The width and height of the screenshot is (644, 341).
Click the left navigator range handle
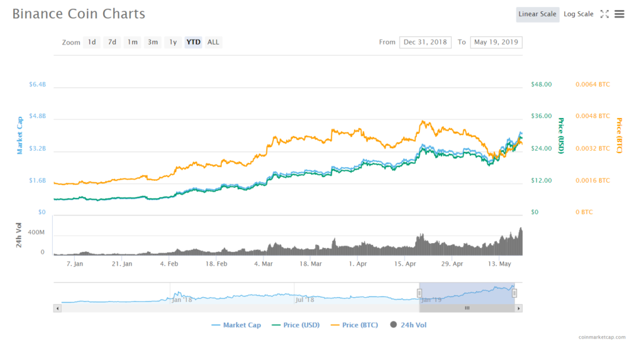pyautogui.click(x=419, y=293)
